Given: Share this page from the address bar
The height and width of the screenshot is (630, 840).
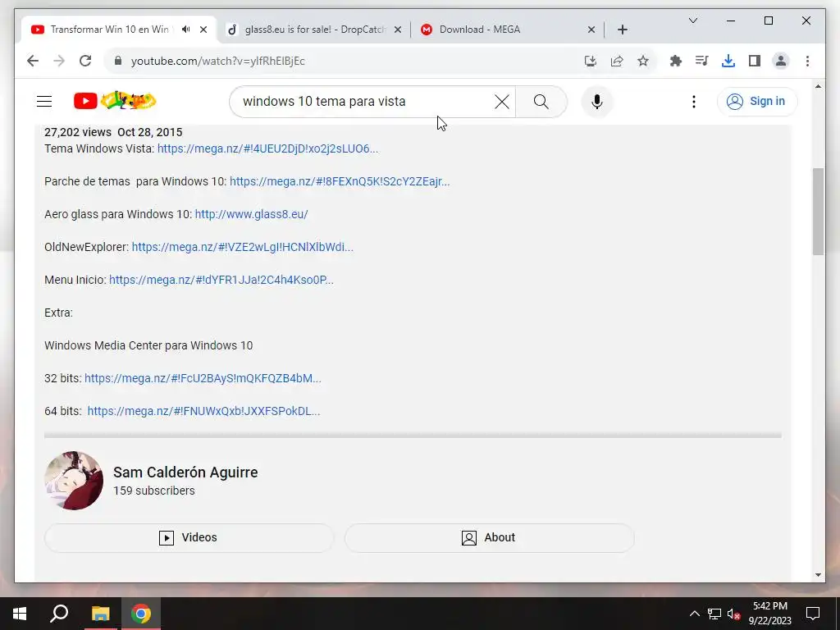Looking at the screenshot, I should [x=617, y=61].
